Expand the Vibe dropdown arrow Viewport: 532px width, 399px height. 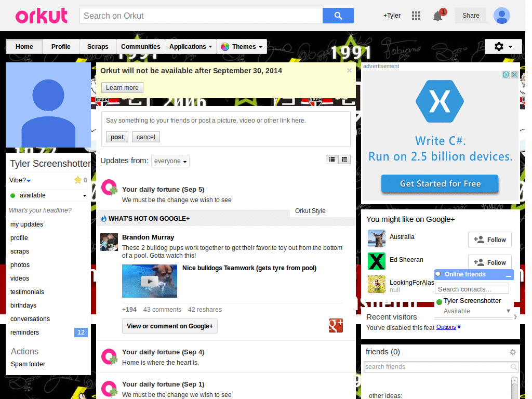click(x=29, y=180)
